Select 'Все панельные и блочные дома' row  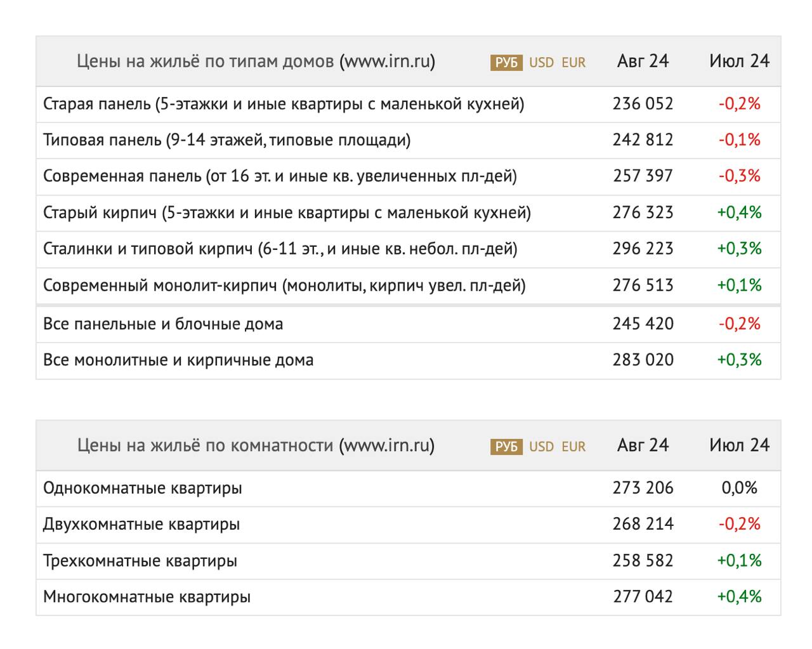tap(163, 324)
